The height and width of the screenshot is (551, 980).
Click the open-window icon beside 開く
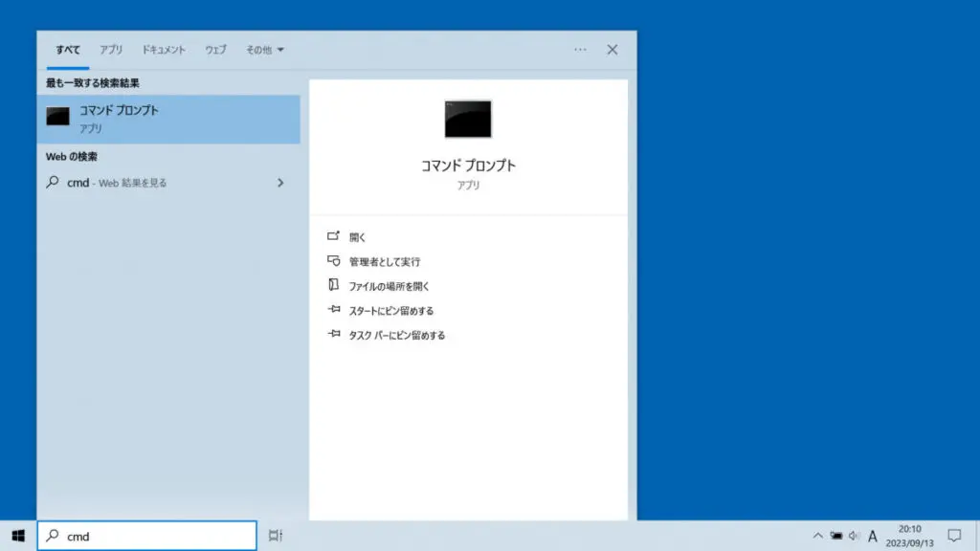click(333, 236)
